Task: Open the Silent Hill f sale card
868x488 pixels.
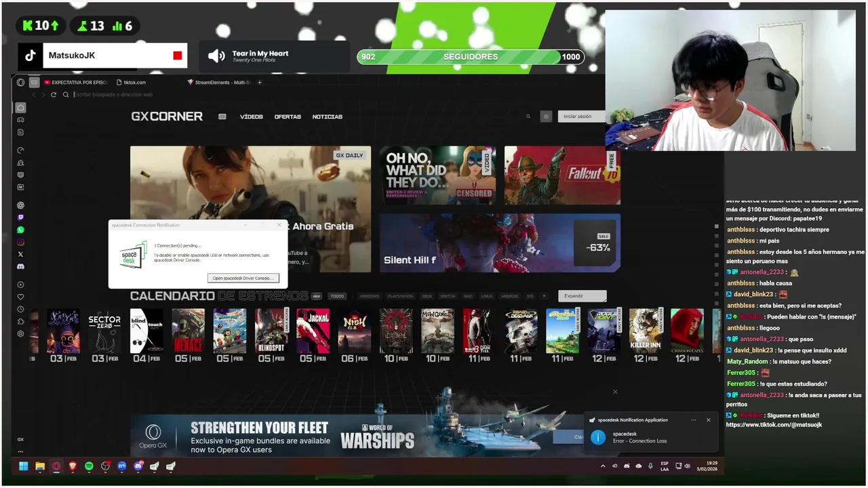Action: [500, 243]
